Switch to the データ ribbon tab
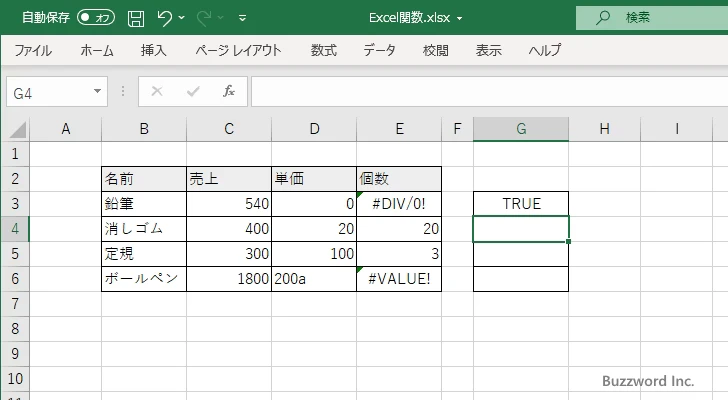The image size is (728, 400). (379, 50)
